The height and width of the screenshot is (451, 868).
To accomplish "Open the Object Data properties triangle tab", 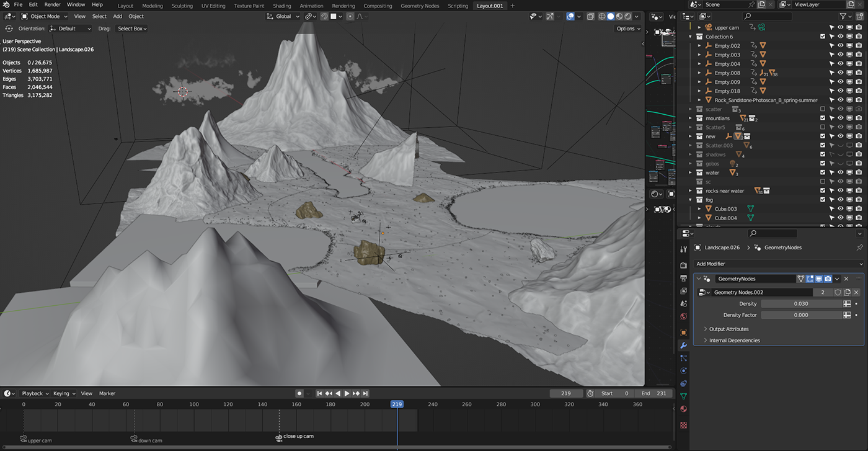I will [x=683, y=396].
